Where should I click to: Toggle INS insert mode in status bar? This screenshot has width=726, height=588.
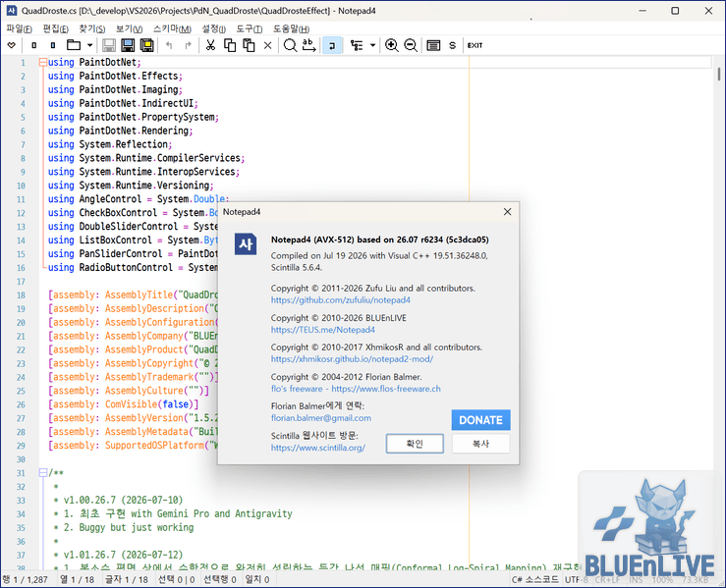[636, 580]
